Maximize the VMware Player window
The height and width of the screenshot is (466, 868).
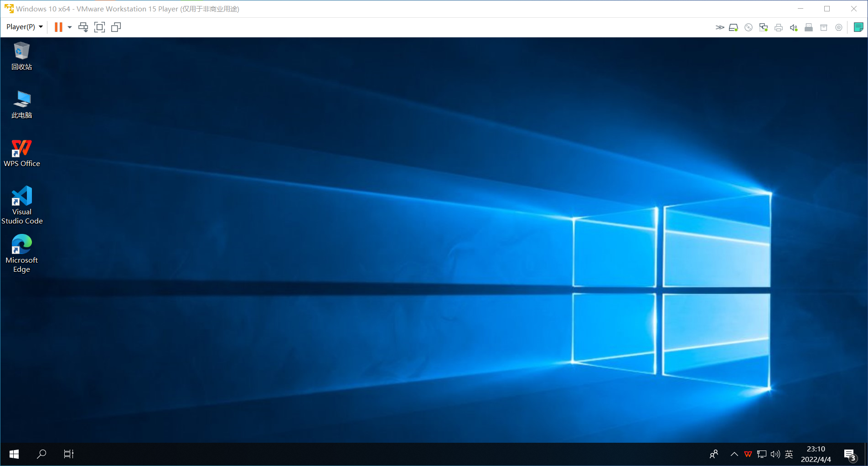coord(827,9)
